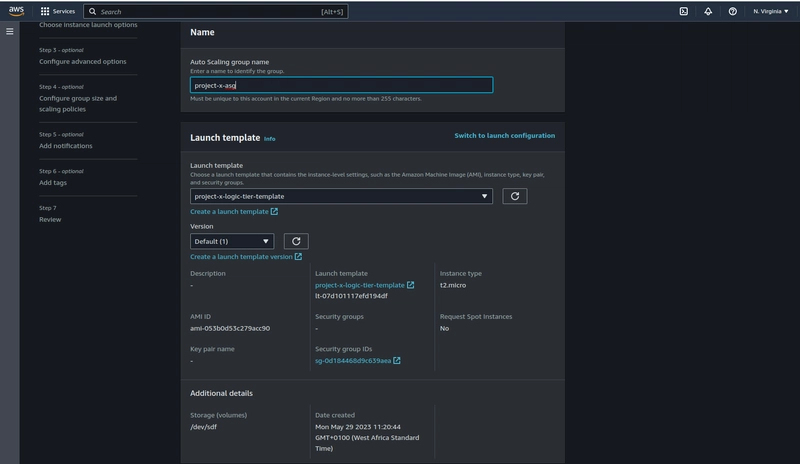The image size is (800, 464).
Task: Go to Configure group size and scaling policies
Action: [78, 104]
